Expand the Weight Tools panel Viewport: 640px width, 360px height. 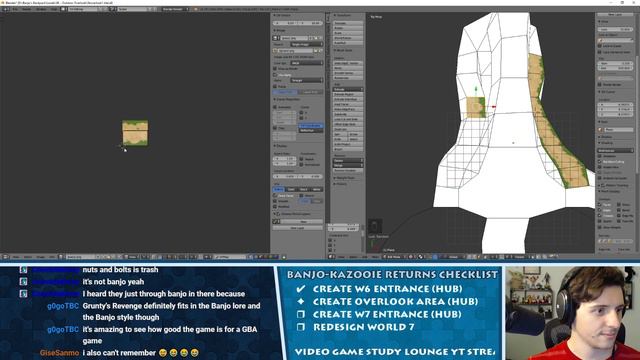[345, 178]
